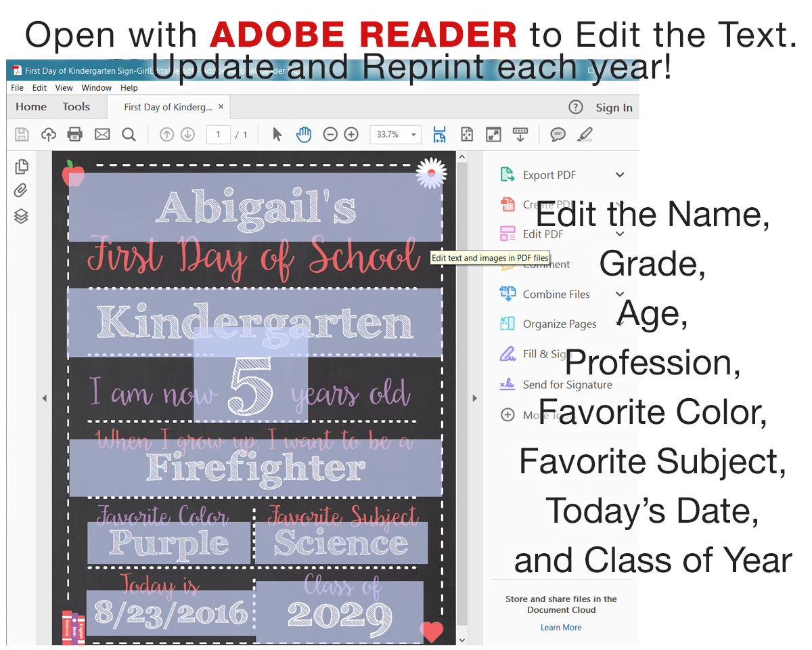Open the View menu
This screenshot has width=812, height=650.
point(64,88)
